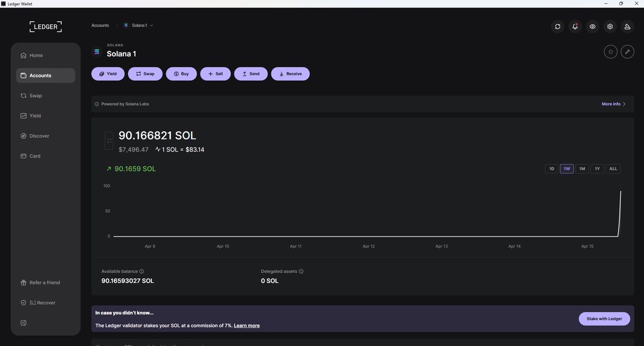This screenshot has height=346, width=644.
Task: Click Accounts breadcrumb link
Action: (x=100, y=25)
